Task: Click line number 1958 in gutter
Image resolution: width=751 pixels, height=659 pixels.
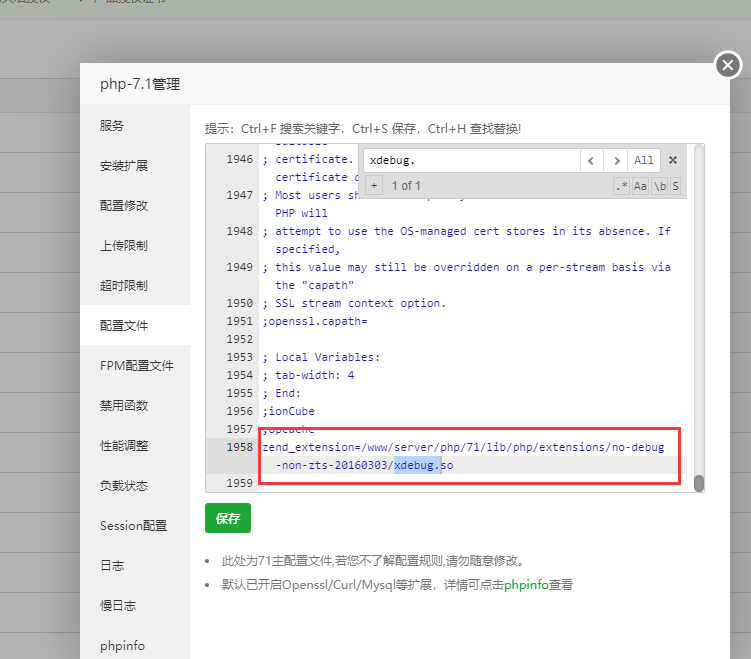Action: 239,447
